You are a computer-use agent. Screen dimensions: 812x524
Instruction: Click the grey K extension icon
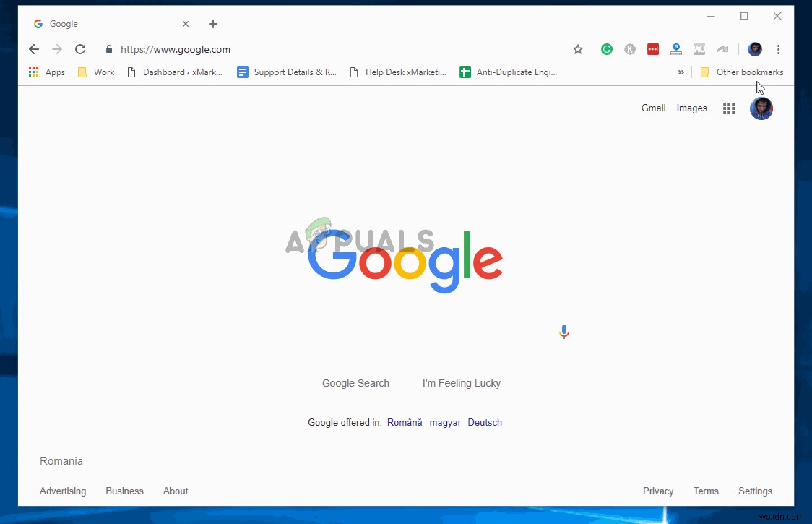pyautogui.click(x=630, y=49)
